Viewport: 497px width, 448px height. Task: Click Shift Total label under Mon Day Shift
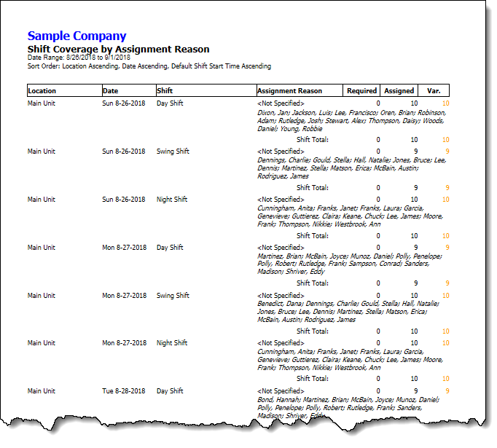click(x=312, y=283)
